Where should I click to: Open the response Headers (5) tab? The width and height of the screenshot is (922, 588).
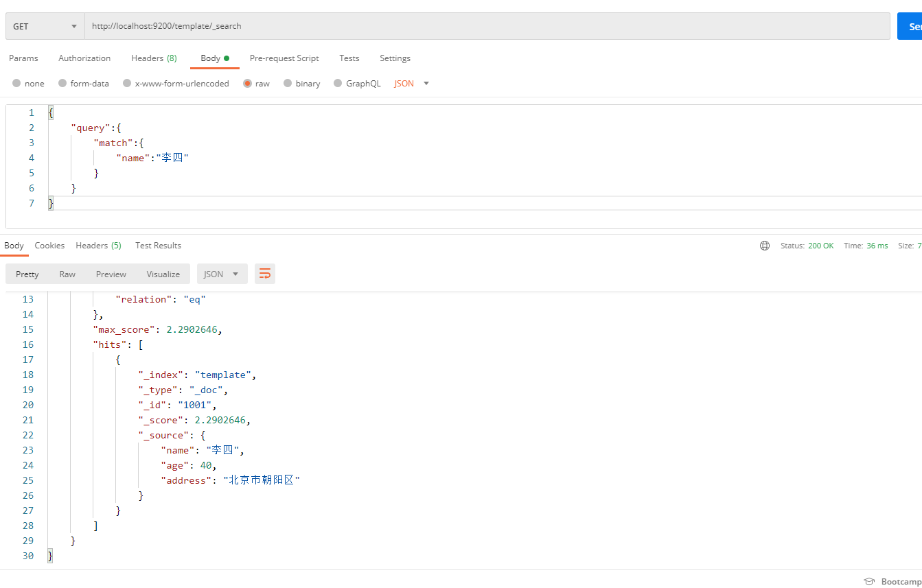[98, 246]
